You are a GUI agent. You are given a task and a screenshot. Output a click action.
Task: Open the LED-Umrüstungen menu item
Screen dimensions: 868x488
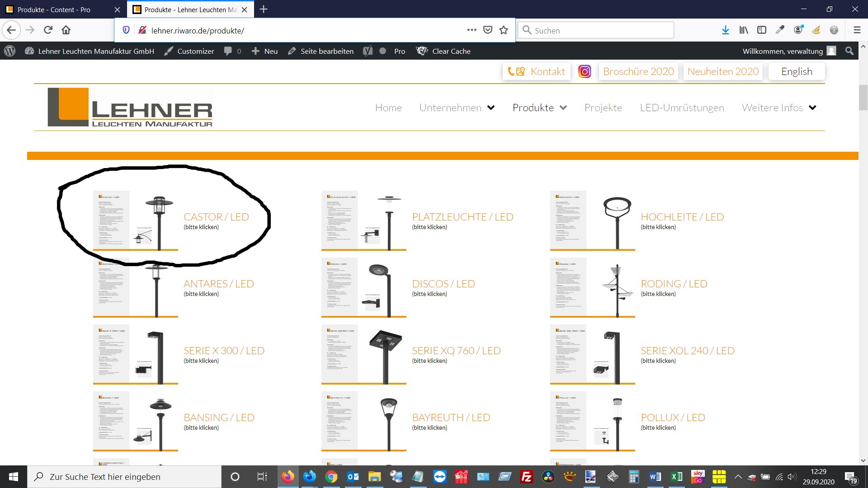[682, 108]
